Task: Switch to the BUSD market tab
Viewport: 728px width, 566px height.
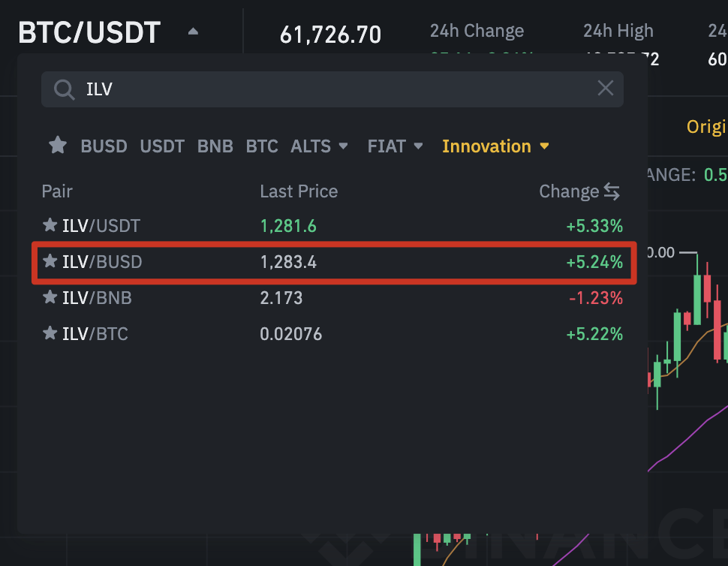Action: coord(103,146)
